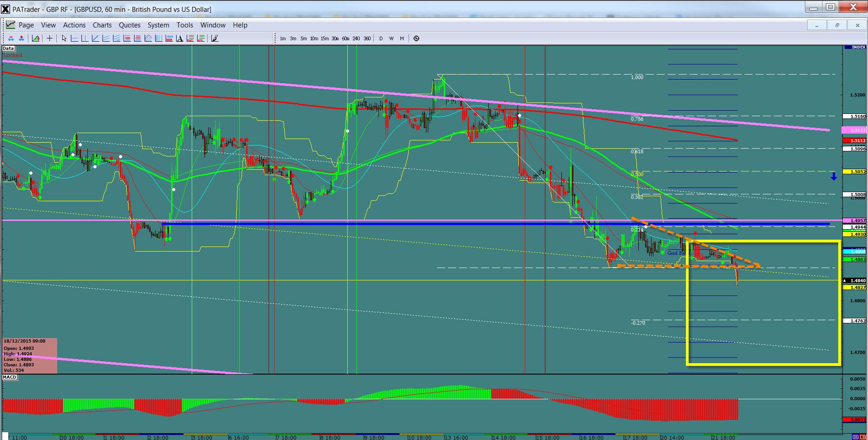
Task: Click the MACD panel label
Action: point(10,377)
